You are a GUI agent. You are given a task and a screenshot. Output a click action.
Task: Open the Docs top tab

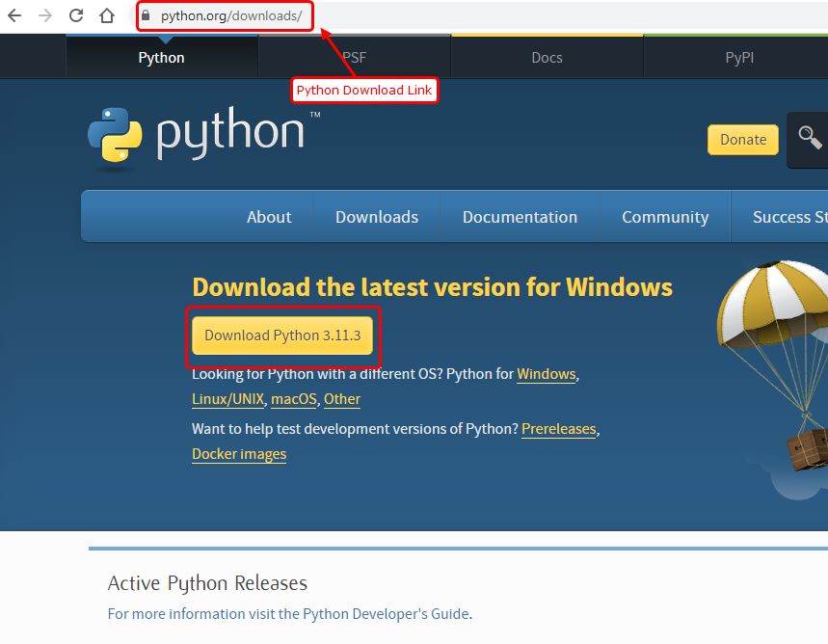pos(547,58)
